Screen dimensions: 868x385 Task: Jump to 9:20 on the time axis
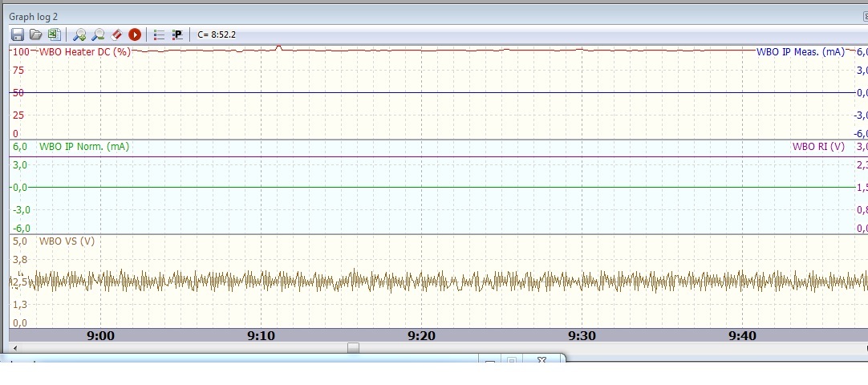pyautogui.click(x=421, y=336)
